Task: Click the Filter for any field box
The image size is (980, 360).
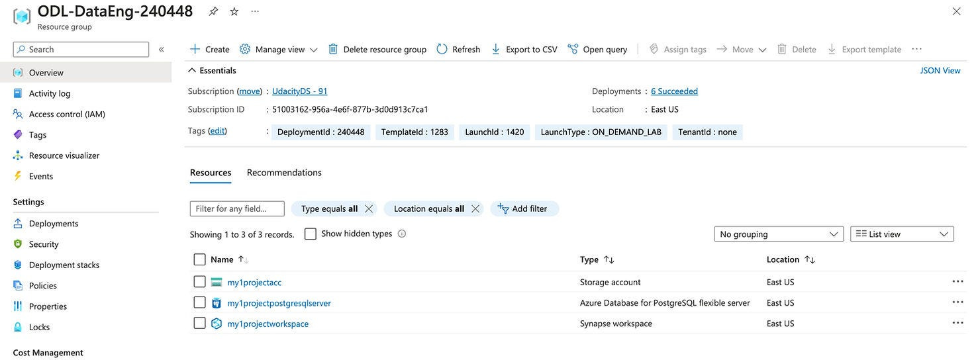Action: (237, 208)
